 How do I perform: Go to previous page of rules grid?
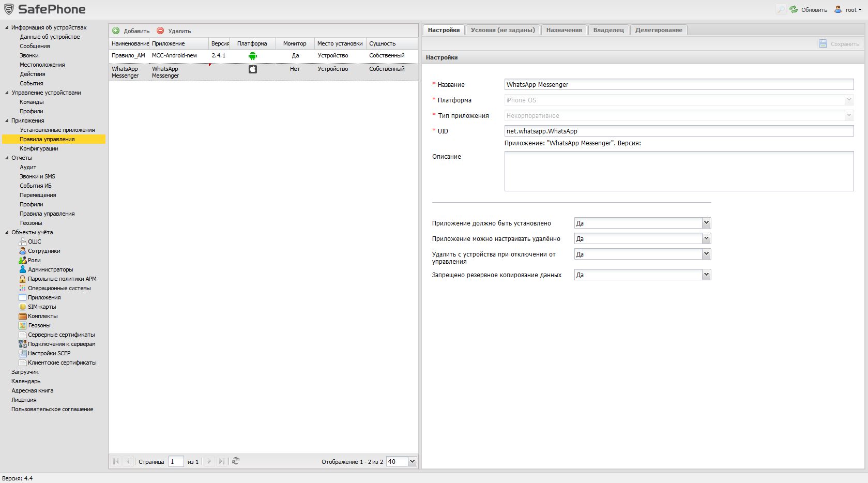click(128, 461)
